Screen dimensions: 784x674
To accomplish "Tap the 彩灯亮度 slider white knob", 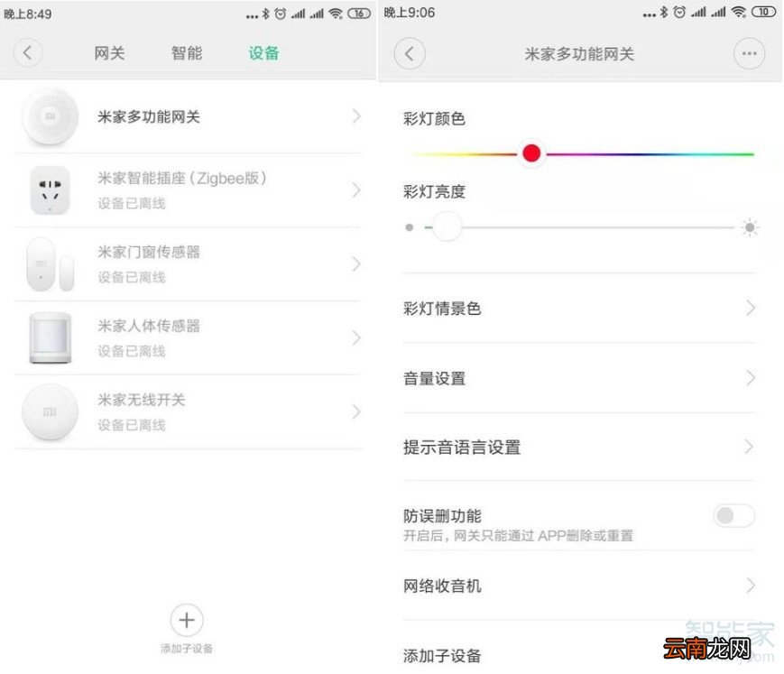I will 447,227.
